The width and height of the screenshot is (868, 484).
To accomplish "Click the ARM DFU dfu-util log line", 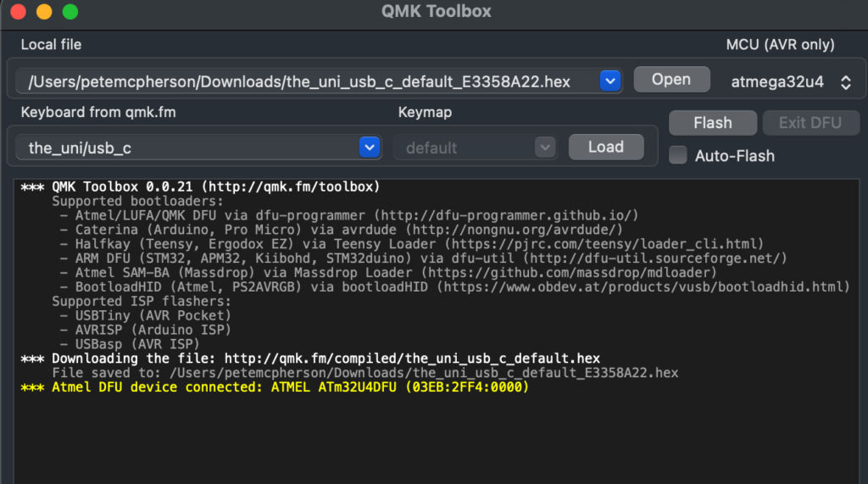I will tap(424, 258).
